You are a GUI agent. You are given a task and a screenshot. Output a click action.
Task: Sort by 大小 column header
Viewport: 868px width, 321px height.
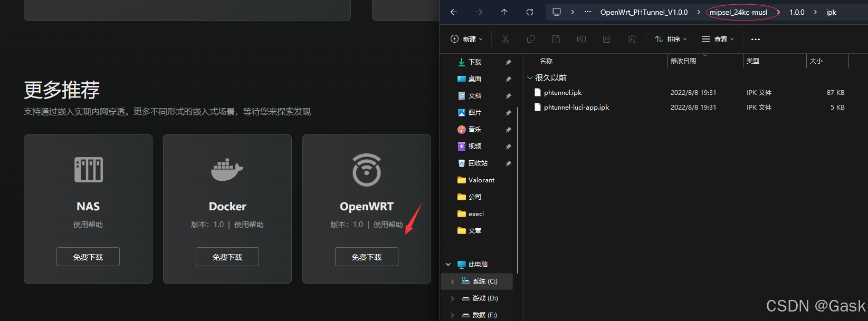click(x=816, y=61)
